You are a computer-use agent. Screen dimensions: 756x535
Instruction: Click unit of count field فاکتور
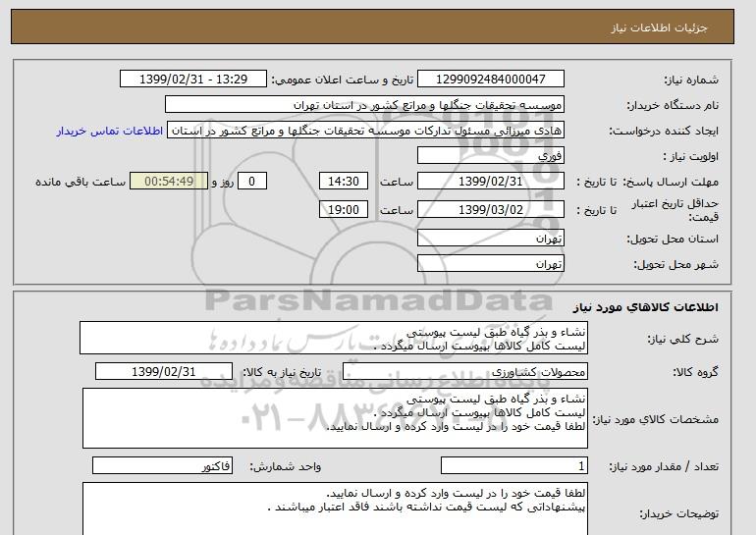162,465
